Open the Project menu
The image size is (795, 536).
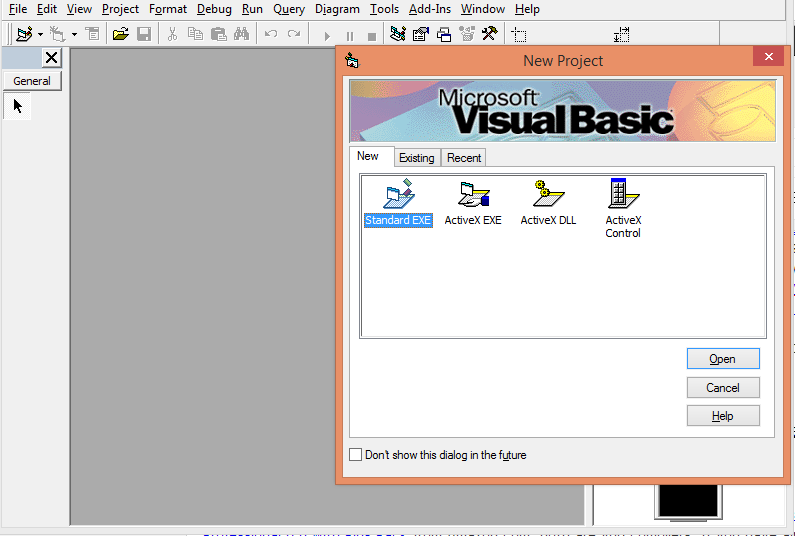[x=120, y=9]
